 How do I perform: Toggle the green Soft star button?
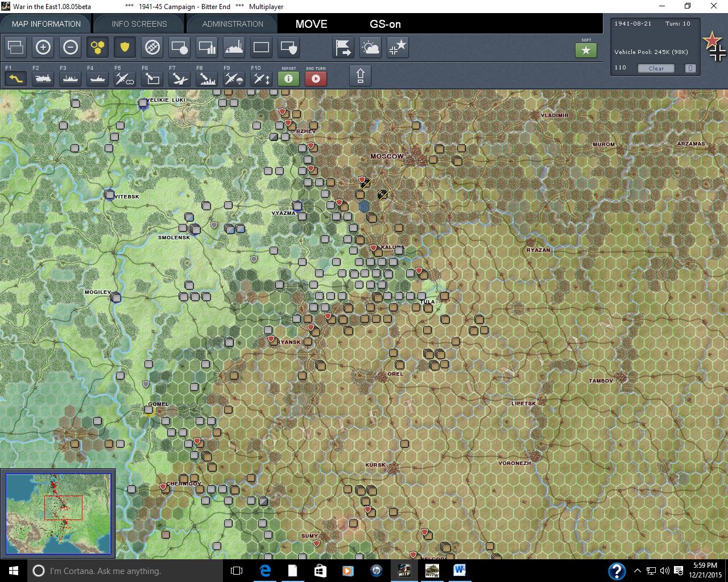tap(586, 50)
